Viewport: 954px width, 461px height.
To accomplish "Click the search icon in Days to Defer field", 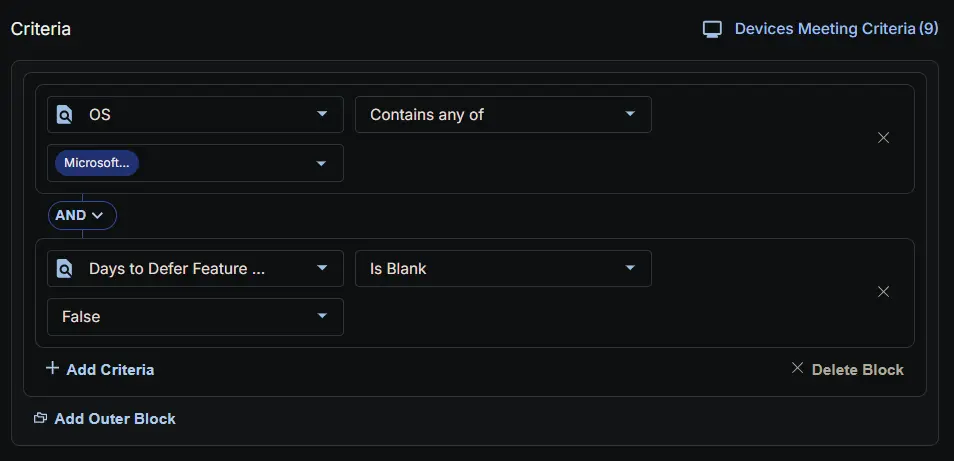I will pos(65,269).
